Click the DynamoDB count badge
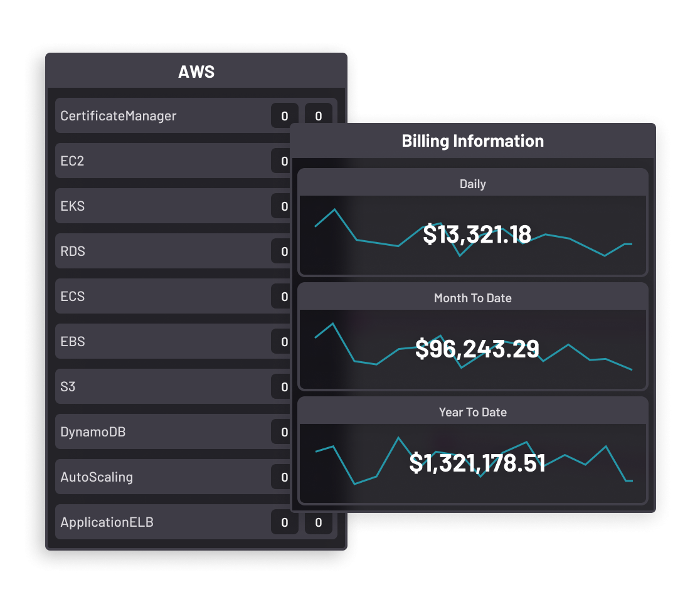 pos(284,431)
